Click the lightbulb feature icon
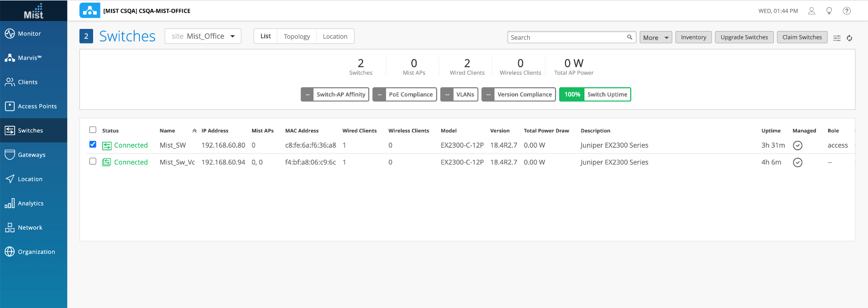 coord(829,11)
